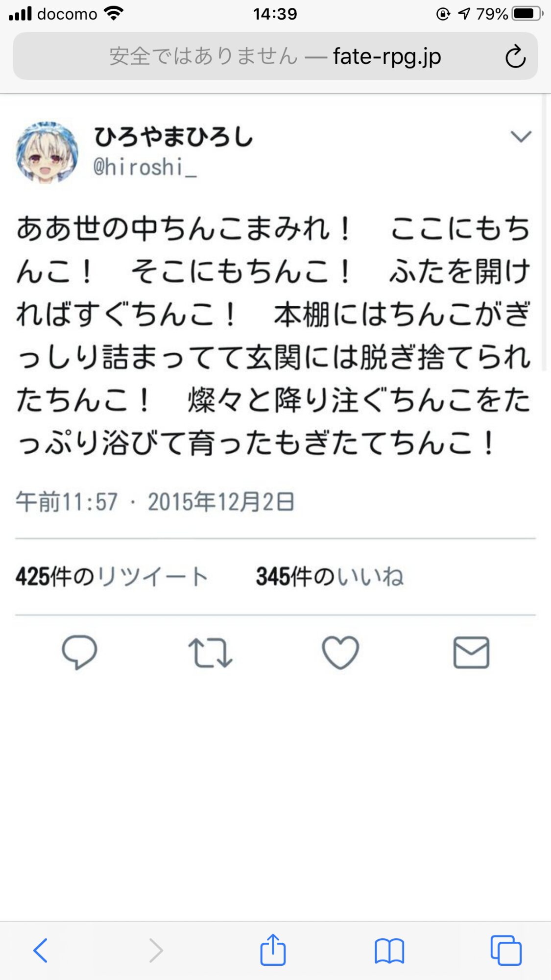Viewport: 551px width, 980px height.
Task: Open Safari tabs overview icon
Action: tap(506, 951)
